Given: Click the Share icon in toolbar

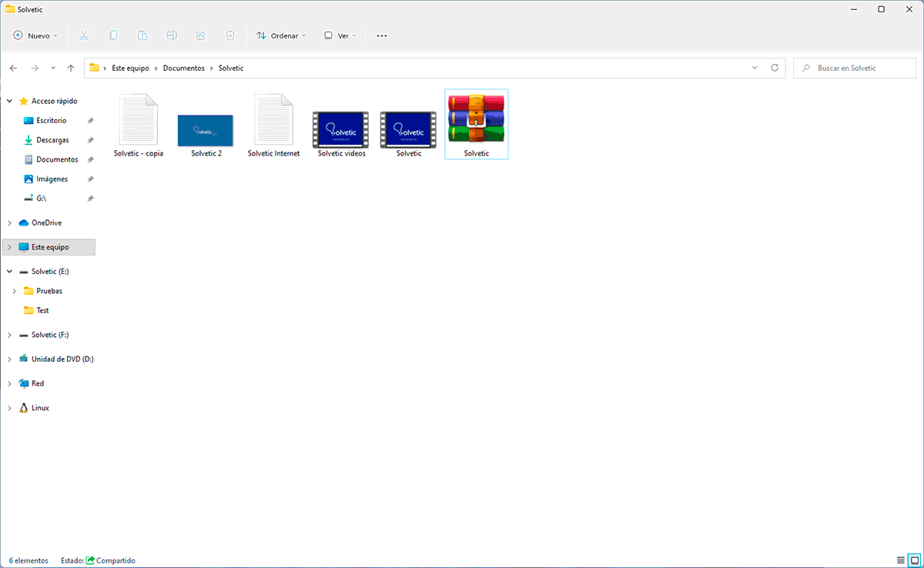Looking at the screenshot, I should [x=201, y=35].
